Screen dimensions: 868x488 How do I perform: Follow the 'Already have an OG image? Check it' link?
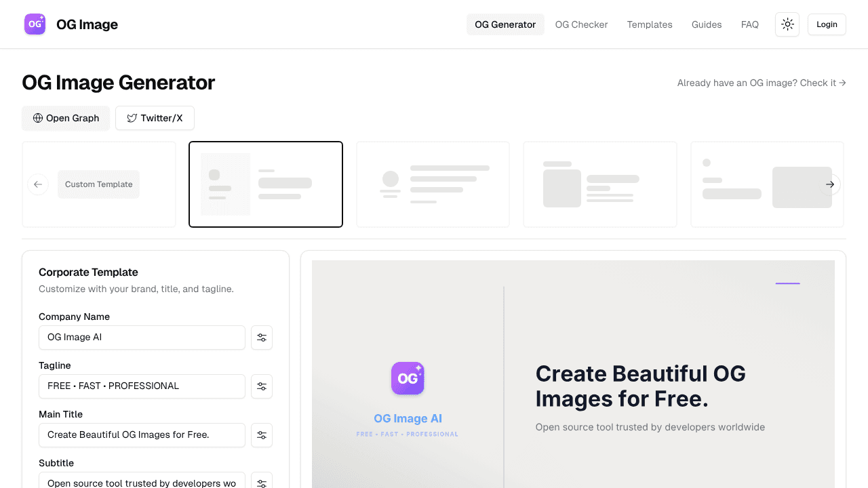tap(762, 83)
